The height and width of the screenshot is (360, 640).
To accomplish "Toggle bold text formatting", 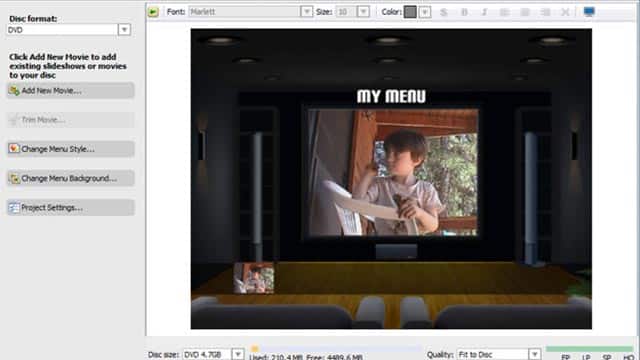I will [464, 12].
